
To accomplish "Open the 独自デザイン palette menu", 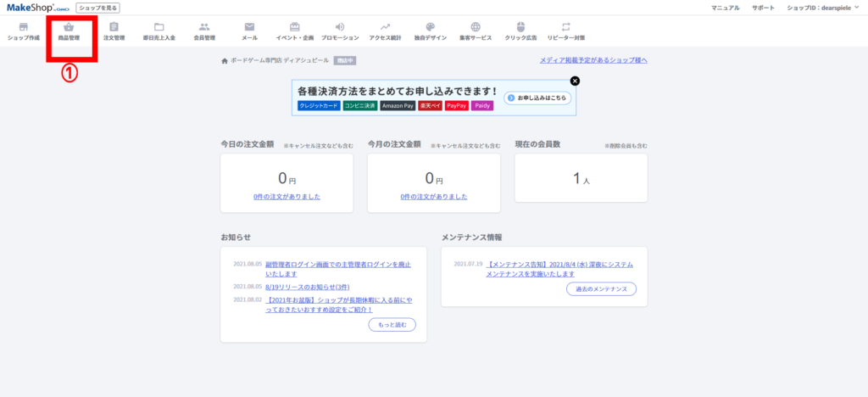I will (430, 31).
